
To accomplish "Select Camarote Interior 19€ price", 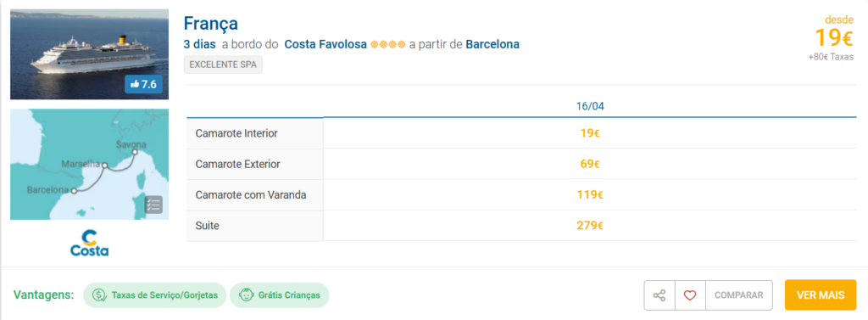I will coord(590,133).
